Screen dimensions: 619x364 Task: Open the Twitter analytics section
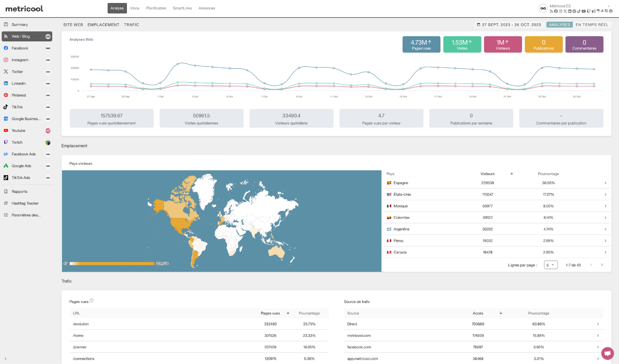27,72
